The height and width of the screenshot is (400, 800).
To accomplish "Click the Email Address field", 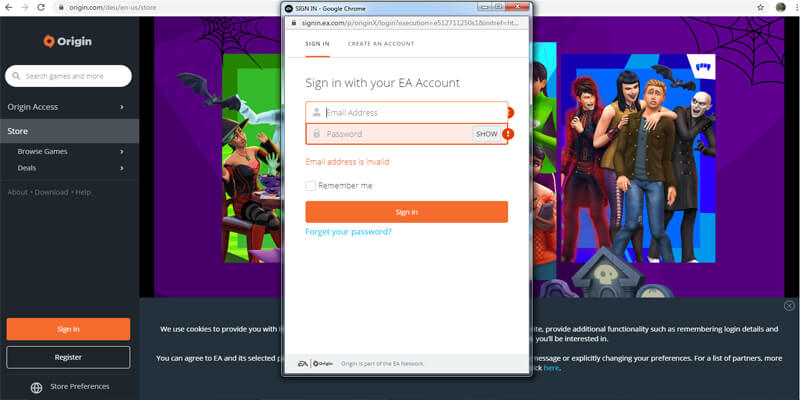I will pos(407,112).
